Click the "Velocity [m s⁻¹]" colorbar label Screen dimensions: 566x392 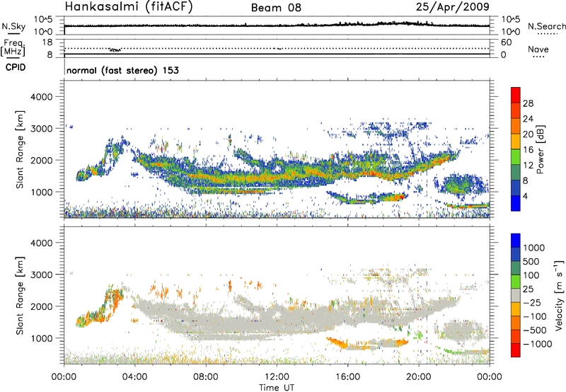[559, 295]
